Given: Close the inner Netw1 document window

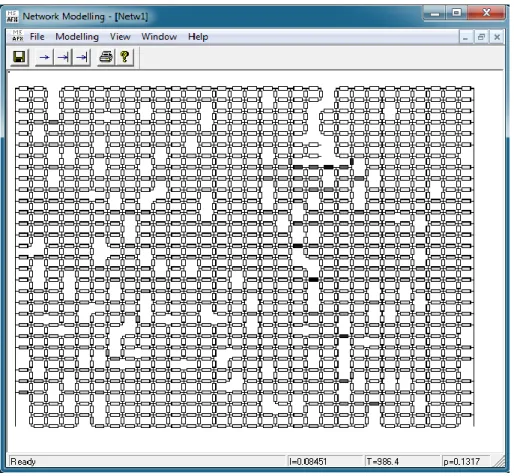Looking at the screenshot, I should click(x=497, y=37).
